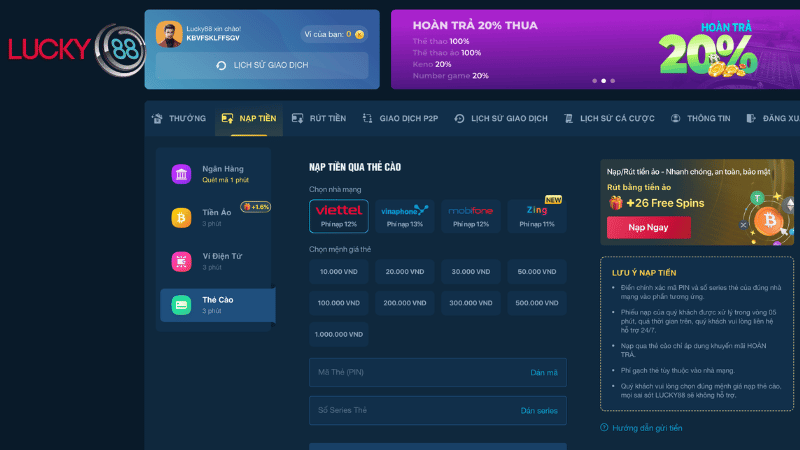The width and height of the screenshot is (800, 450).
Task: Choose Zing card provider
Action: (x=537, y=216)
